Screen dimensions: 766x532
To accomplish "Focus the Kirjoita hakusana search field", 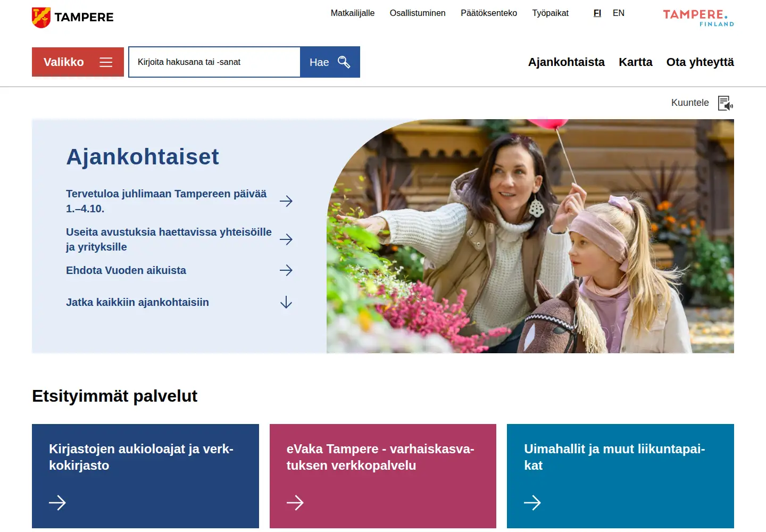I will click(215, 62).
